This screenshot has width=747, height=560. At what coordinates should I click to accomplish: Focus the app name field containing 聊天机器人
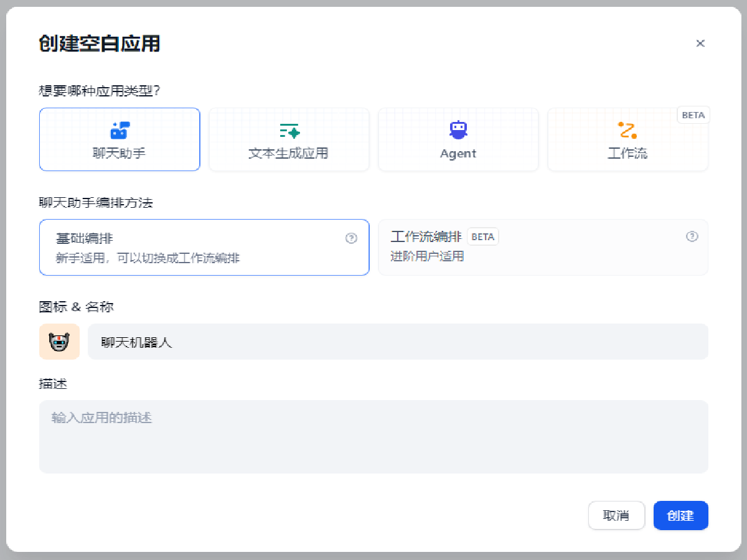click(397, 342)
